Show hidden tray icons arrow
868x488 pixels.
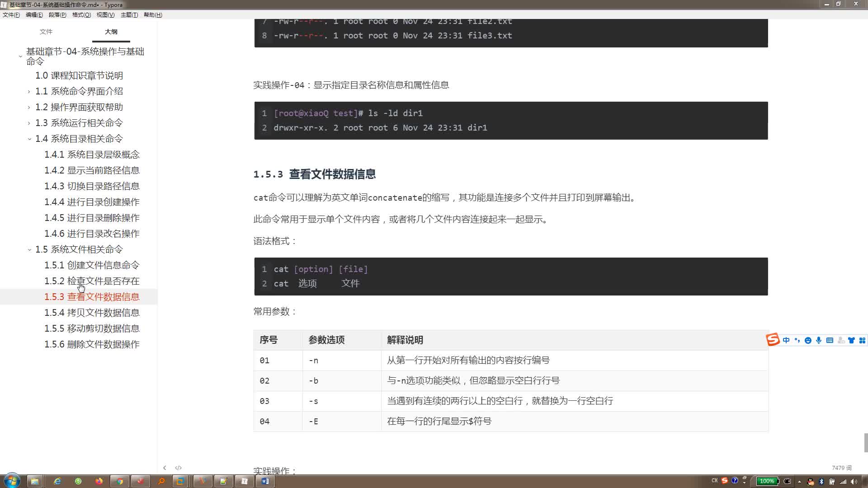click(799, 481)
